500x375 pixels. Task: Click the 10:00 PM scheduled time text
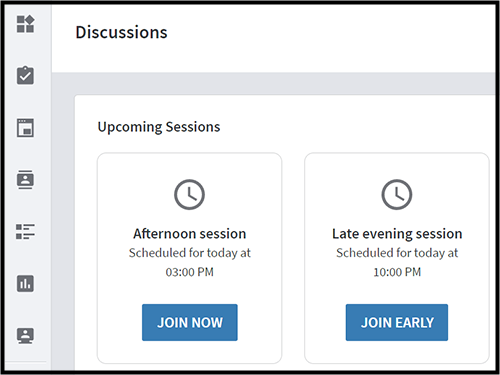pyautogui.click(x=397, y=272)
